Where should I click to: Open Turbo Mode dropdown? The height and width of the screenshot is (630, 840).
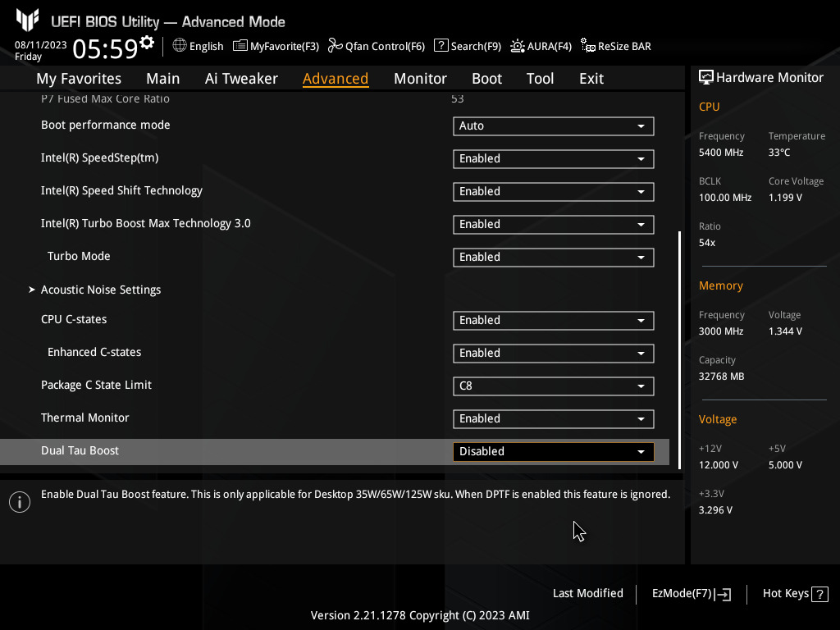point(554,257)
